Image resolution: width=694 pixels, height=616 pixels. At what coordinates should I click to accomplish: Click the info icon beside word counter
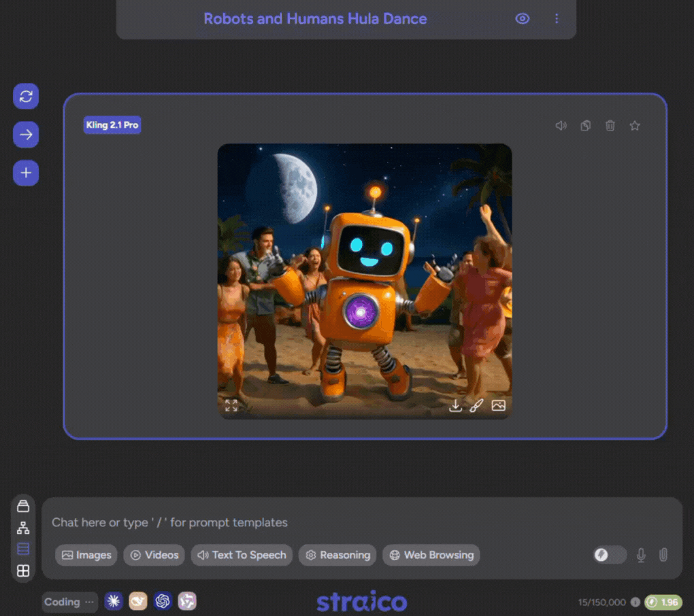pyautogui.click(x=635, y=602)
